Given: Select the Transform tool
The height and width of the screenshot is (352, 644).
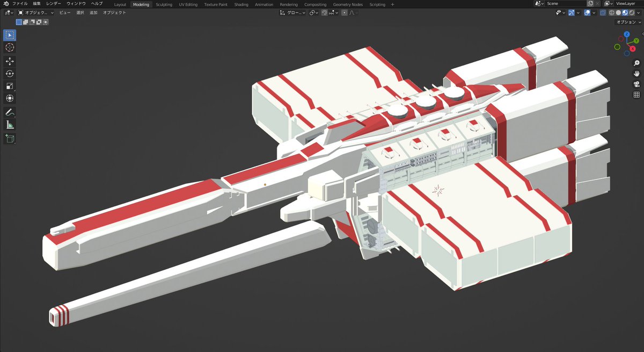Looking at the screenshot, I should (10, 98).
